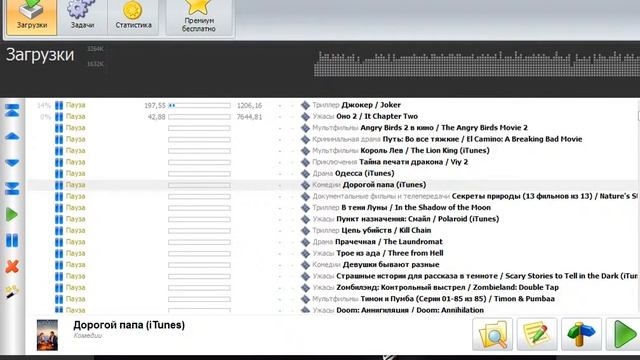Select Одесса (iTunes) entry
The width and height of the screenshot is (640, 360).
(x=364, y=173)
